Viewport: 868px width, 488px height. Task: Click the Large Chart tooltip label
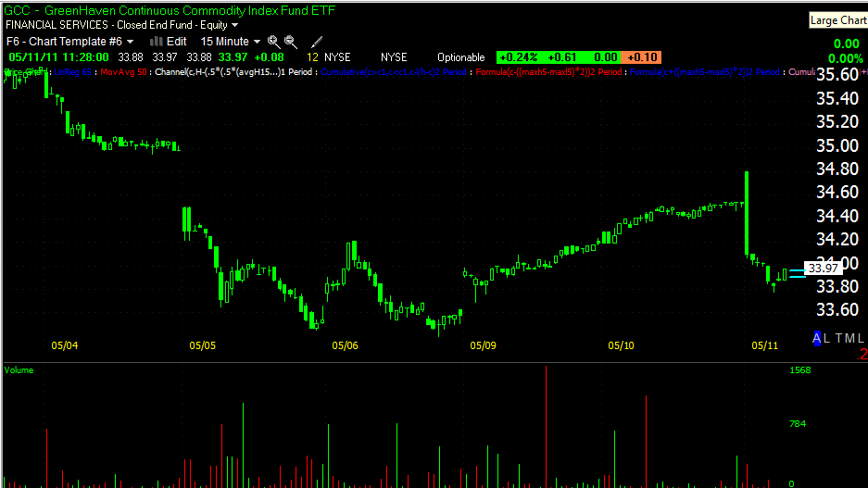[x=838, y=20]
